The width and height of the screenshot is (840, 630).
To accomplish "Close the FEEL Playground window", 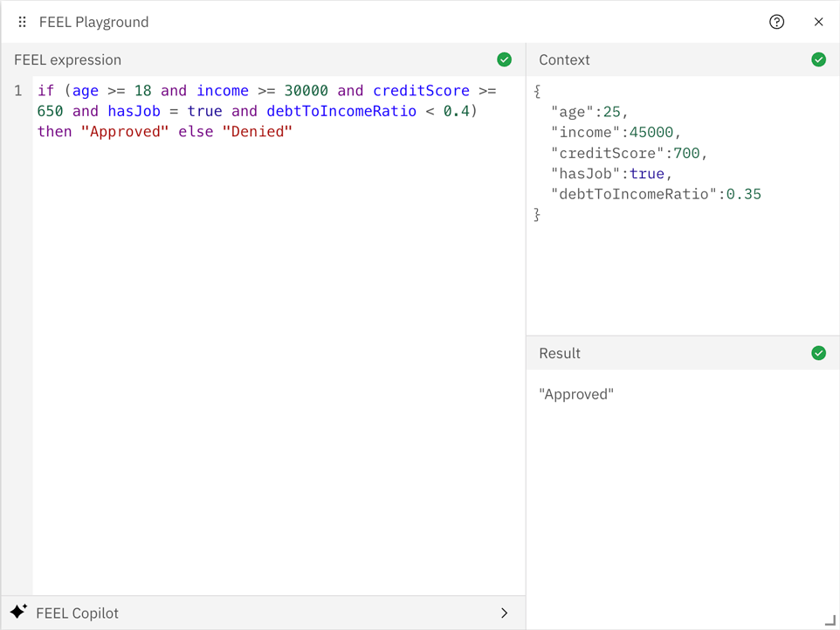I will click(818, 22).
